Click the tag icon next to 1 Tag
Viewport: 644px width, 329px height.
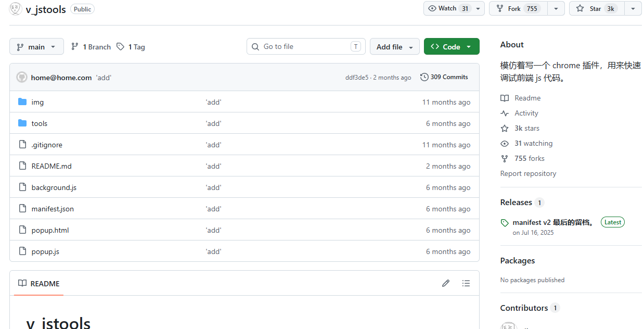[x=120, y=46]
